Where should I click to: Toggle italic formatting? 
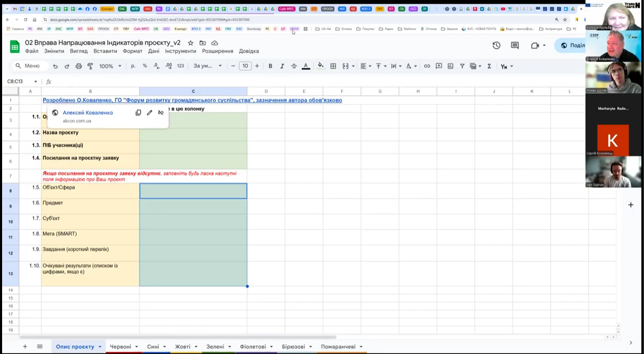pyautogui.click(x=282, y=66)
